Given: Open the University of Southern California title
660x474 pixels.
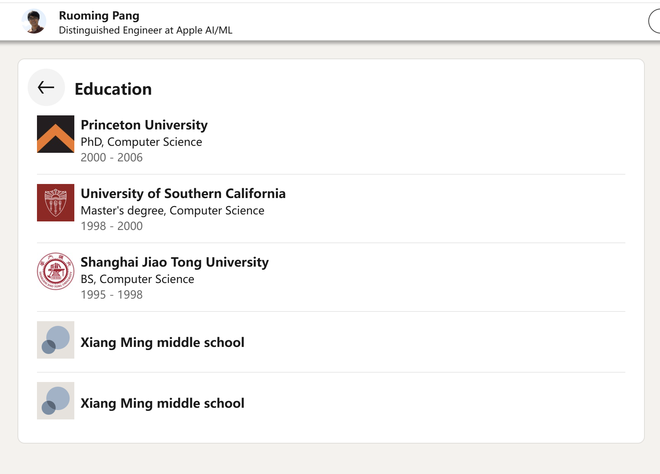Looking at the screenshot, I should tap(183, 193).
